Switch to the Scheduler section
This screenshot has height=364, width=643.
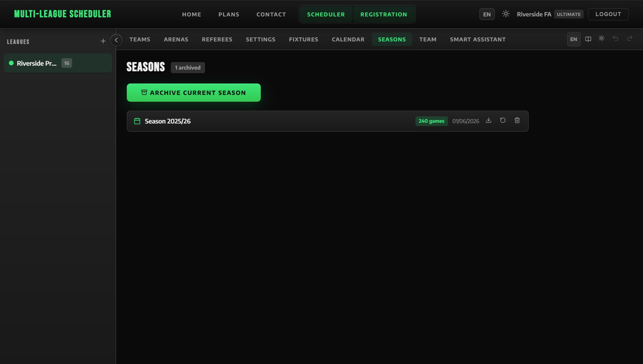326,14
